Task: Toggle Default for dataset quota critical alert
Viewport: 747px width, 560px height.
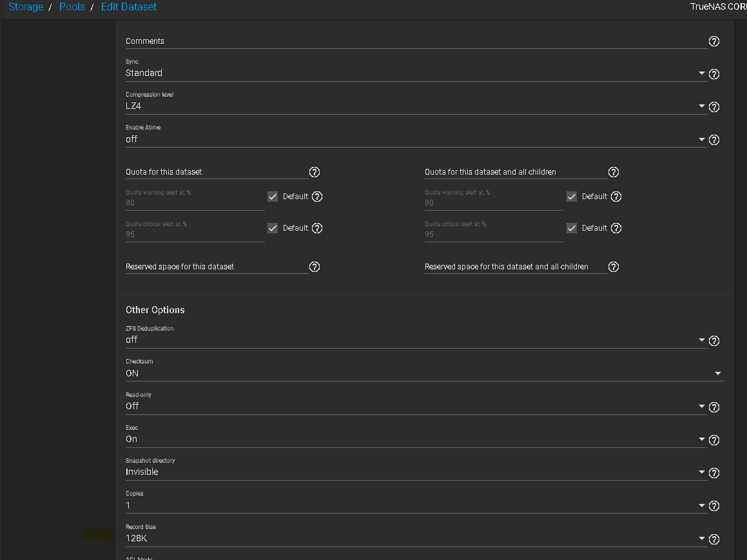Action: point(273,228)
